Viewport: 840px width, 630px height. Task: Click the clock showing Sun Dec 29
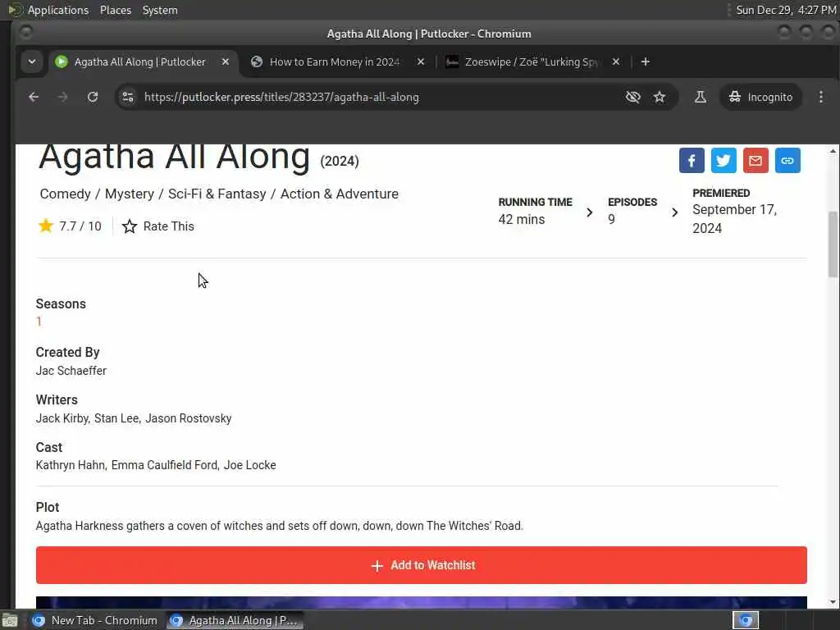coord(786,10)
